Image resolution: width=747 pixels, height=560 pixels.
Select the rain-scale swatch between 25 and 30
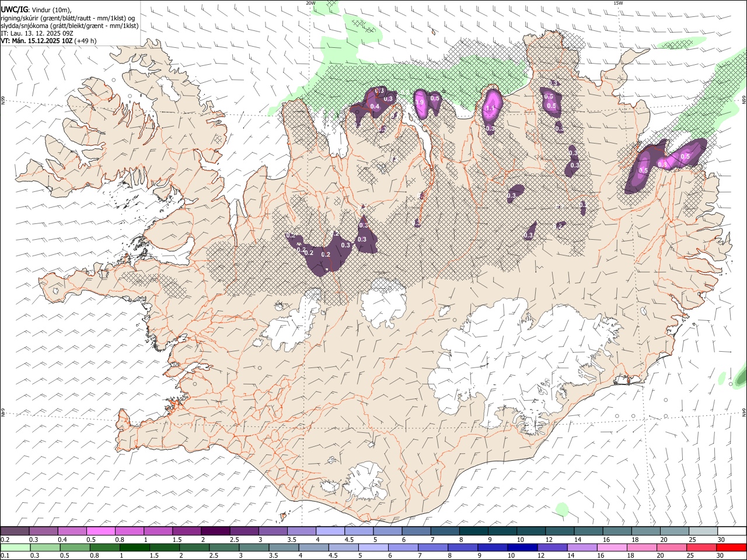702,548
